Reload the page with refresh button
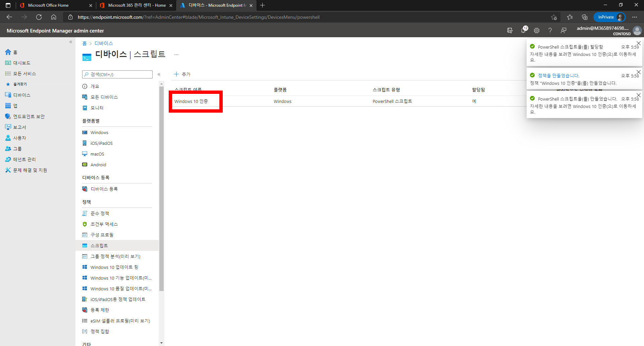 pos(39,17)
